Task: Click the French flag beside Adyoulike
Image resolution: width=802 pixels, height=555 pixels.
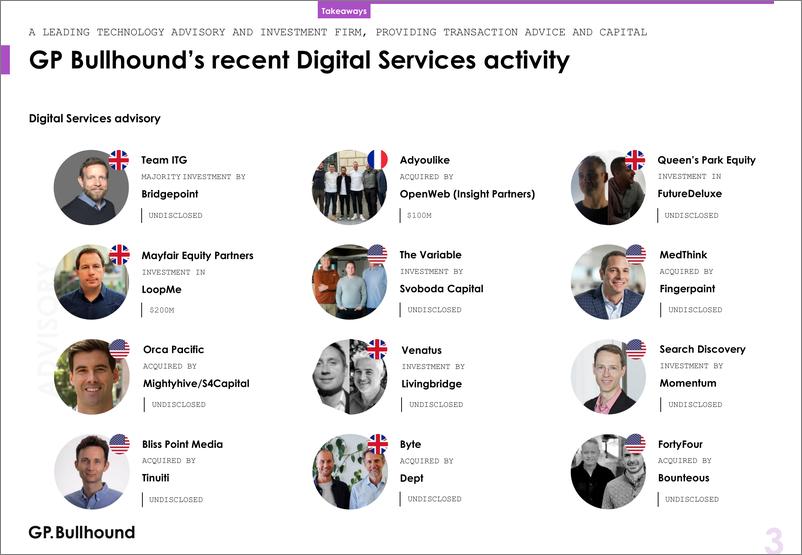Action: (x=377, y=160)
